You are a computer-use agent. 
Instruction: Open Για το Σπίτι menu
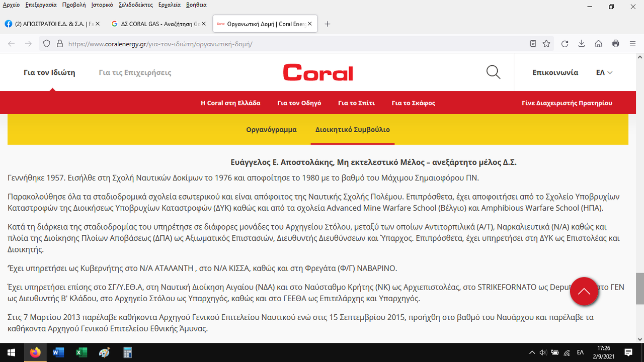[357, 103]
